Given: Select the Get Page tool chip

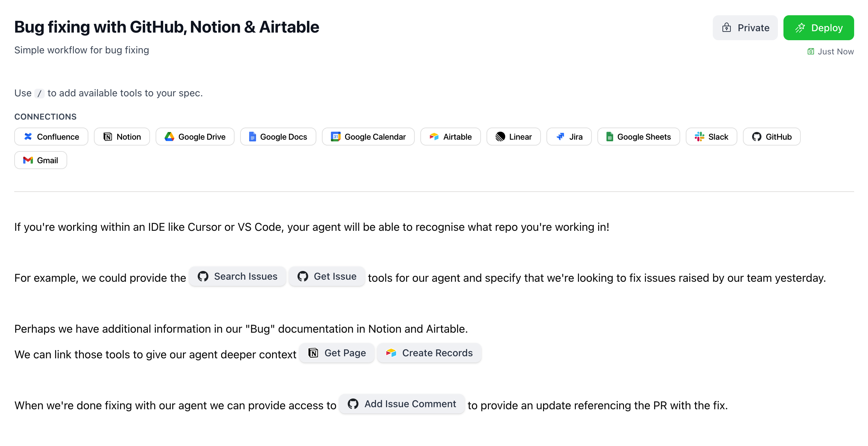Looking at the screenshot, I should (337, 353).
